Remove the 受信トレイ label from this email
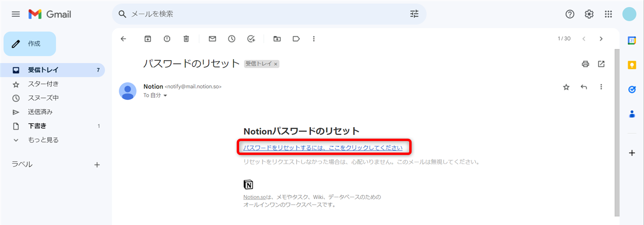This screenshot has width=644, height=225. [x=276, y=64]
